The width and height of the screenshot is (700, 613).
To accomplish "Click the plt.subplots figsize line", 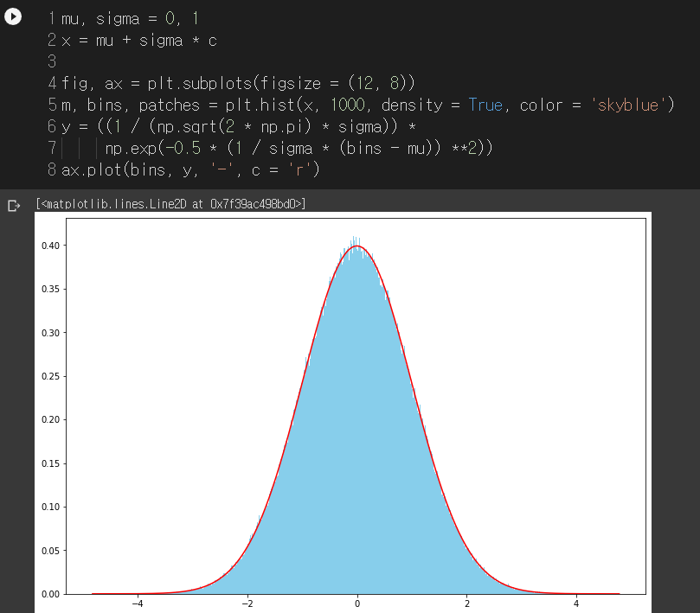I will [x=238, y=83].
